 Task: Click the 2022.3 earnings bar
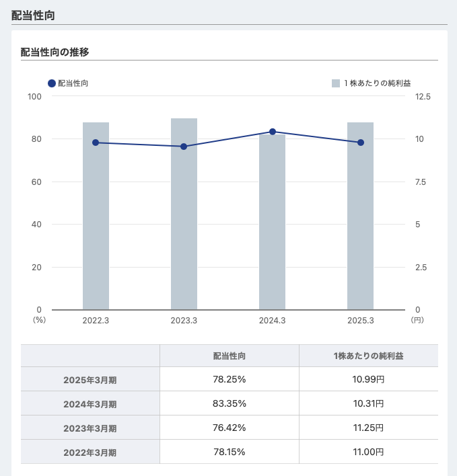tap(96, 216)
